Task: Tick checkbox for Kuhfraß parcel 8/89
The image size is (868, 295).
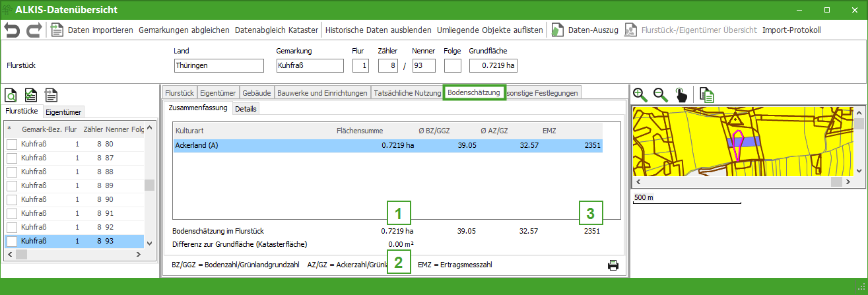Action: click(x=11, y=185)
